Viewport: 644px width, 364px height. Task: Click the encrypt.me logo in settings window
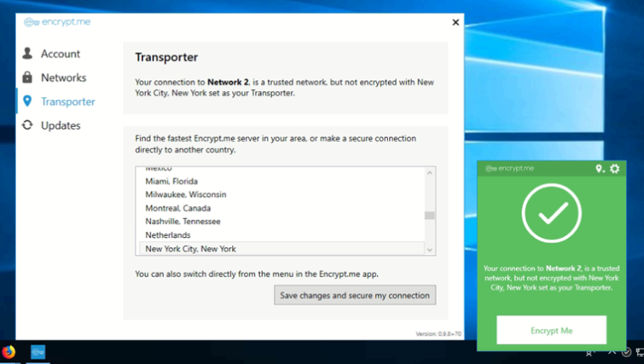click(x=57, y=22)
